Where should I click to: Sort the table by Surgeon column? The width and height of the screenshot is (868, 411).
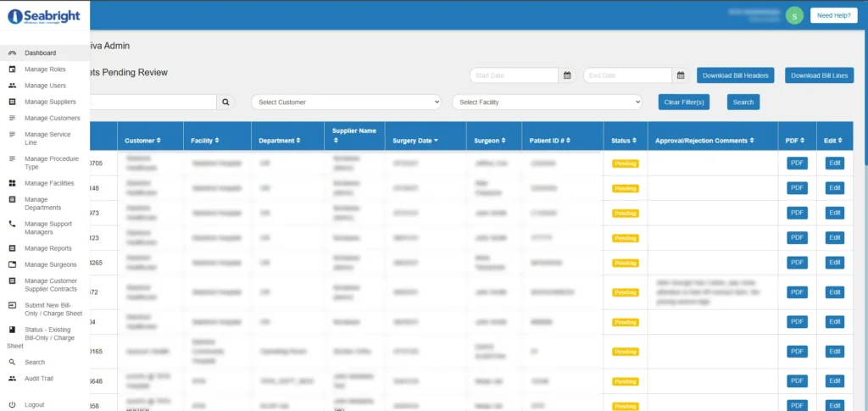click(490, 141)
